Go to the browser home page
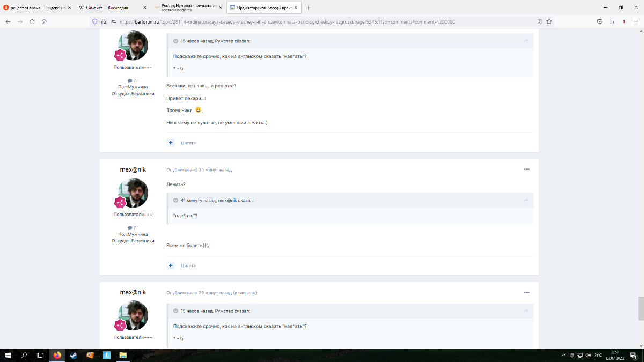Viewport: 644px width, 362px height. point(44,21)
